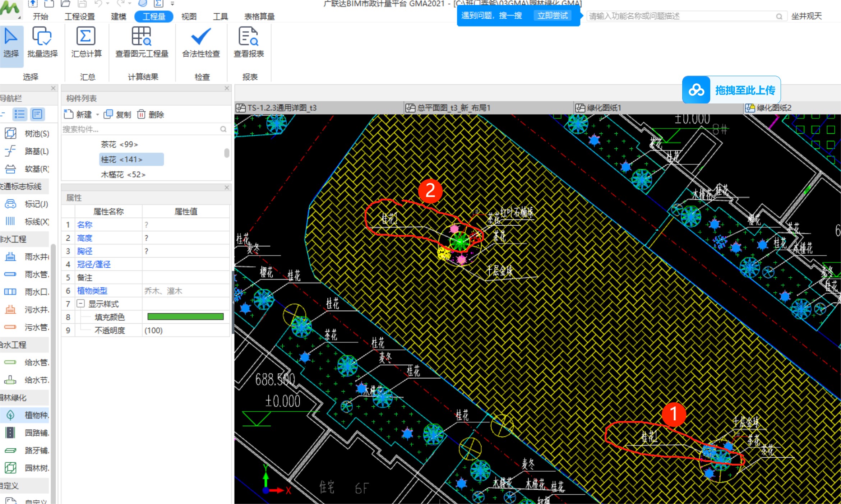
Task: Close the 构件列表 panel
Action: tap(227, 88)
